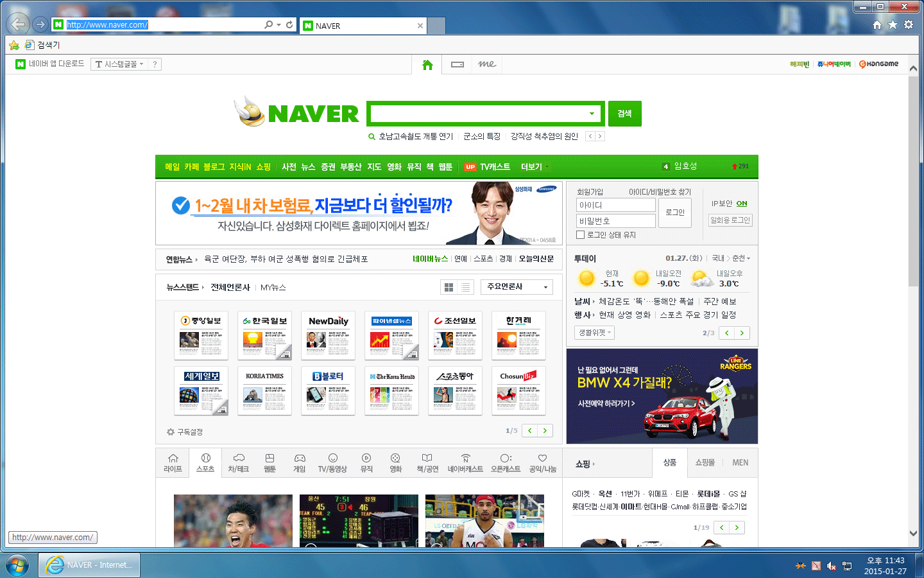Click the IE forward navigation arrow
The image size is (924, 578).
(40, 24)
